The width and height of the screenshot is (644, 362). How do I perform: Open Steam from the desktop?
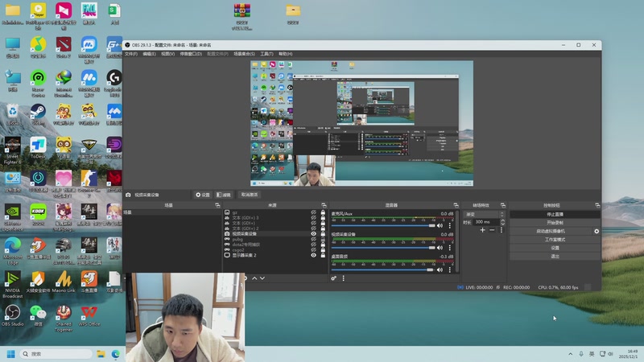point(38,114)
